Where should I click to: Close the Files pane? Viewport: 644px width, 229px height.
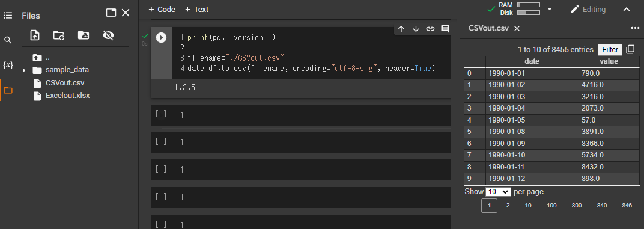126,13
